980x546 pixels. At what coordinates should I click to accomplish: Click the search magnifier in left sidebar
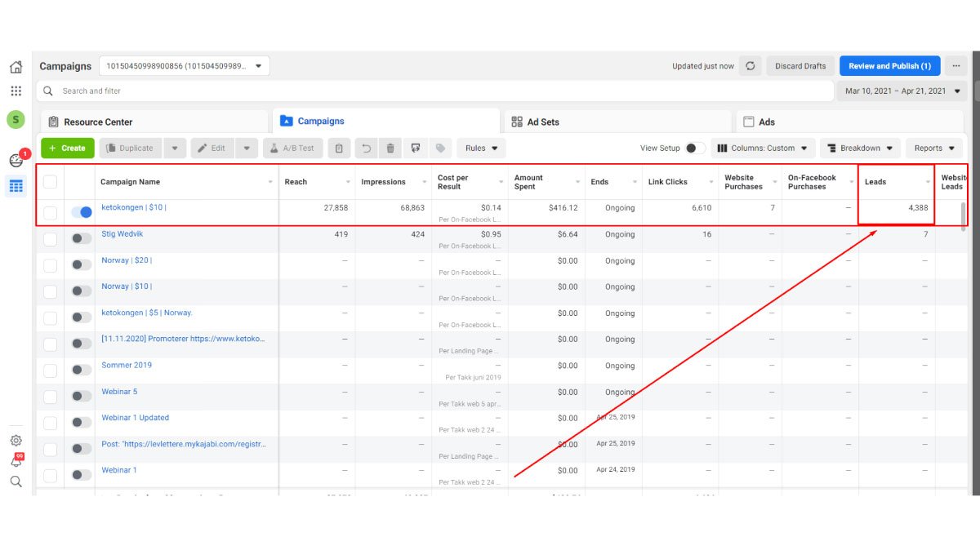click(16, 482)
